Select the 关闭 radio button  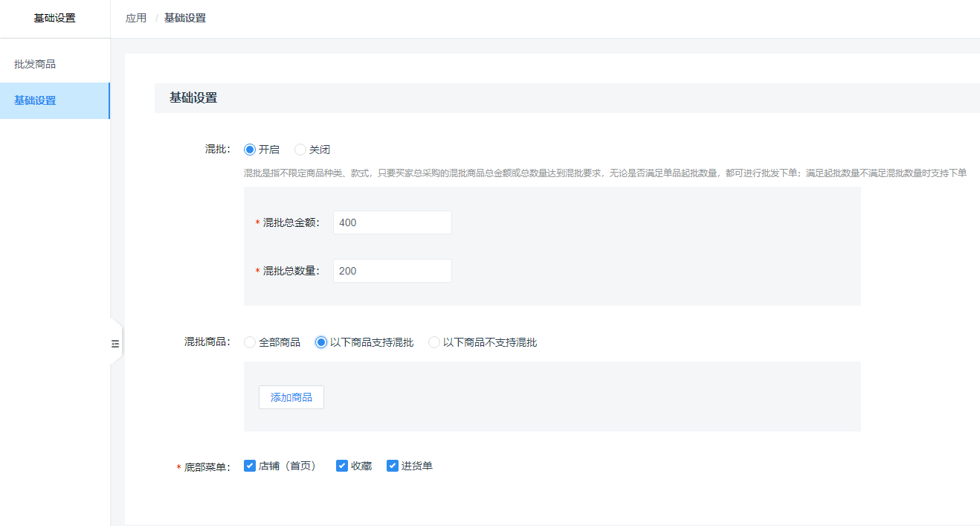click(x=300, y=149)
